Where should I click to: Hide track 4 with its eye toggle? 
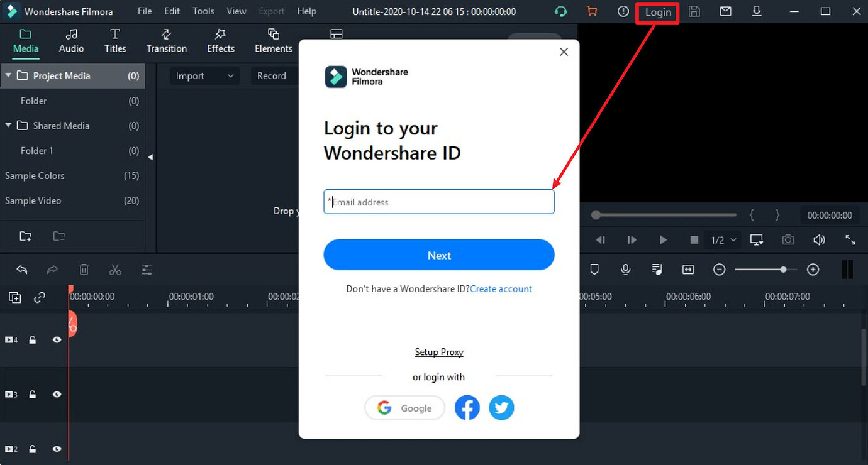(x=57, y=339)
